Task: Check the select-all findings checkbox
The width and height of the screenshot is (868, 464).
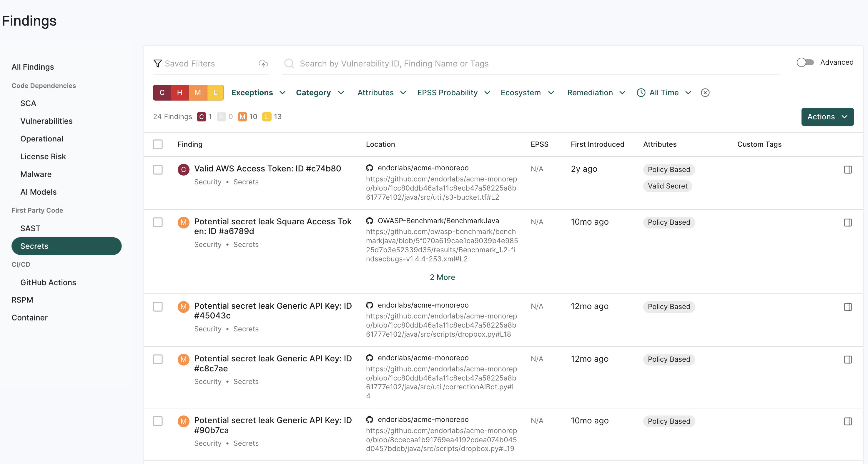Action: tap(158, 144)
